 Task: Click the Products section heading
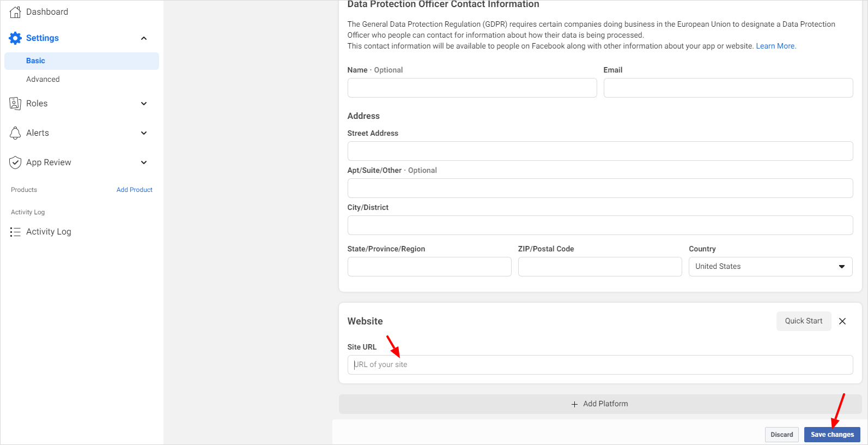[x=24, y=190]
